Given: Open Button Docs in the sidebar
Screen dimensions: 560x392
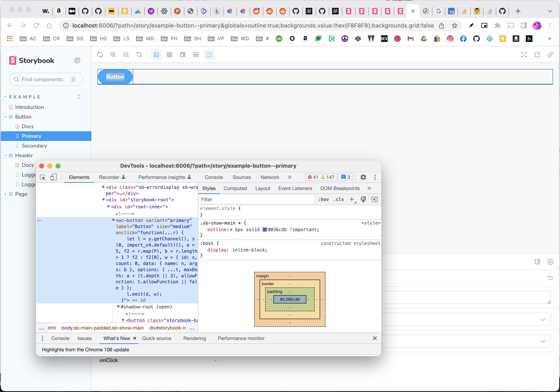Looking at the screenshot, I should tap(28, 126).
